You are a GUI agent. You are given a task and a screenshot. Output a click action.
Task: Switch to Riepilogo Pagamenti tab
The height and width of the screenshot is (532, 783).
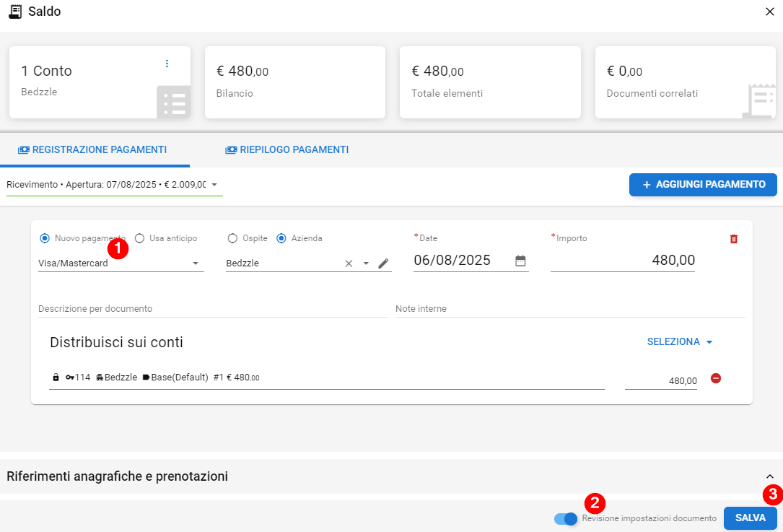(x=286, y=149)
